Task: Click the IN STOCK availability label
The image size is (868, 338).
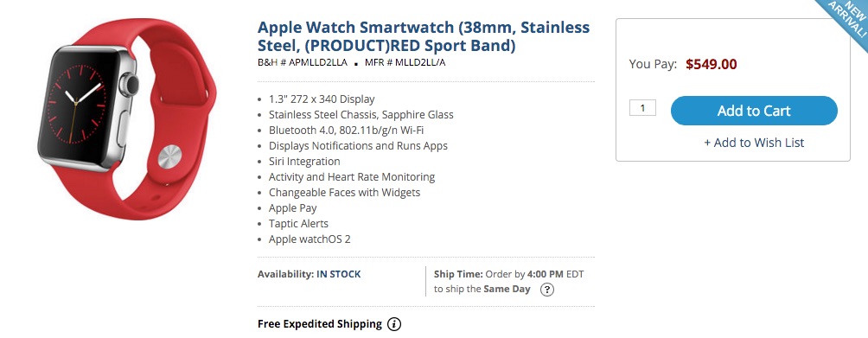Action: pyautogui.click(x=338, y=274)
